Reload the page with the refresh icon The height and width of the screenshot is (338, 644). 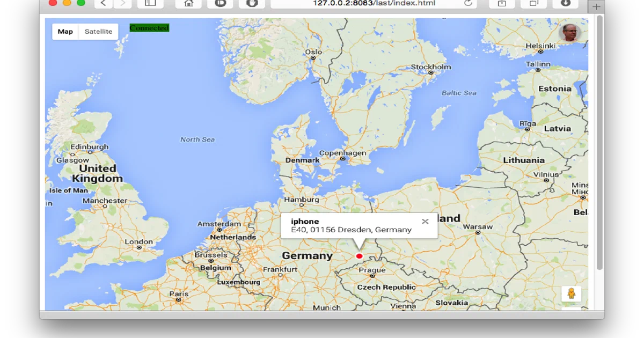[468, 3]
